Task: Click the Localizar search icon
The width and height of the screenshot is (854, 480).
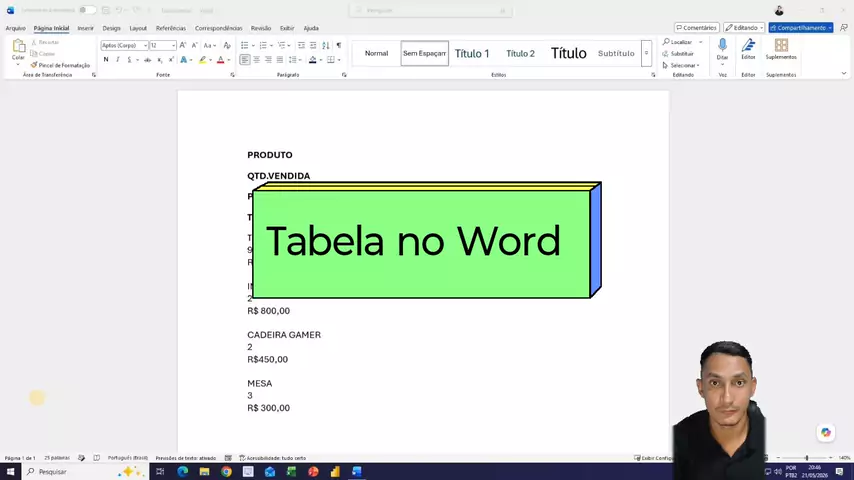Action: click(x=666, y=42)
